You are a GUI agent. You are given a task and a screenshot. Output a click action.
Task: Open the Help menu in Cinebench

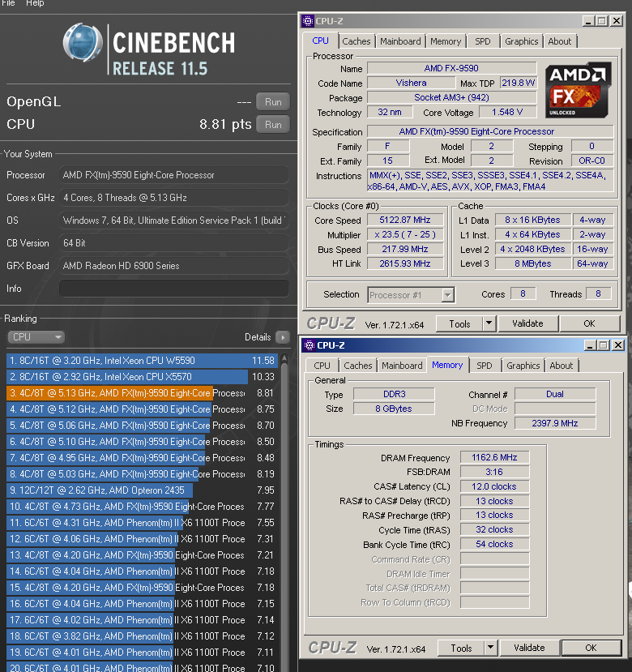point(35,3)
